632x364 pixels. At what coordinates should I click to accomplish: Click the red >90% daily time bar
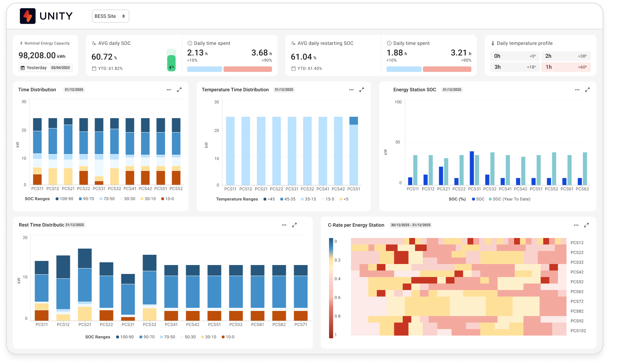coord(247,69)
